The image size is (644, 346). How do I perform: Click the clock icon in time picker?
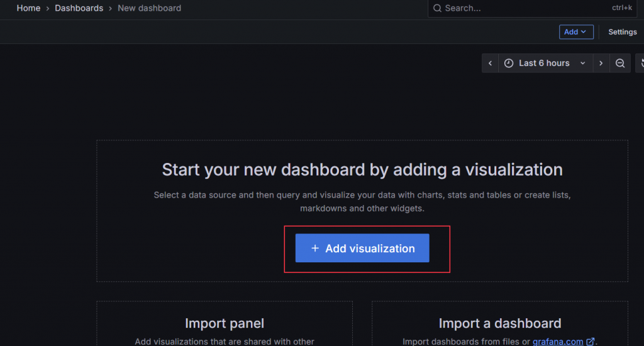(509, 64)
